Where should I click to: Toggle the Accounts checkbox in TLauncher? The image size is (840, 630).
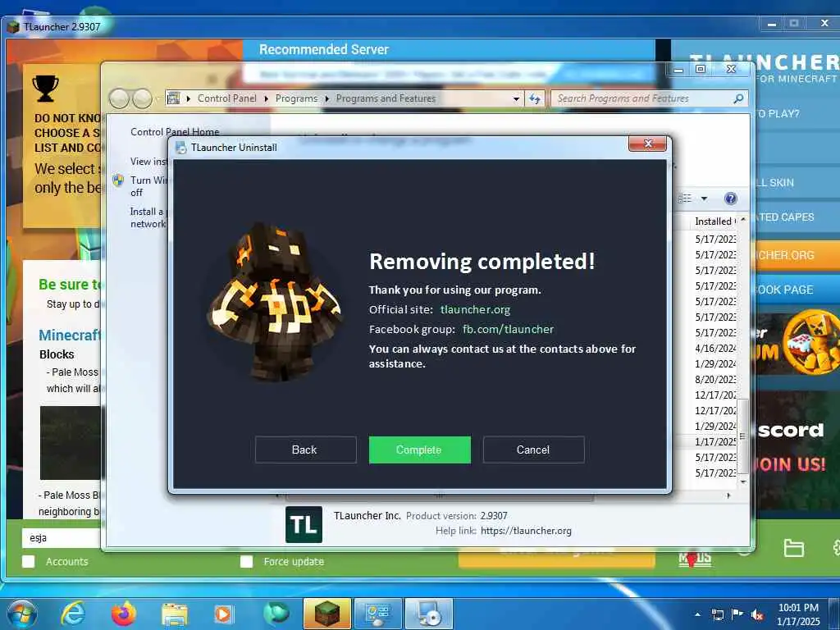(29, 561)
